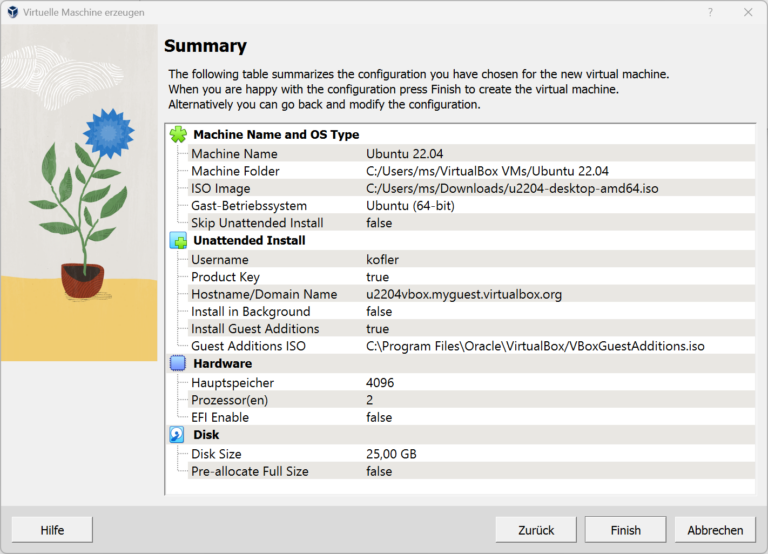Click the VirtualBox icon in title bar

(12, 12)
